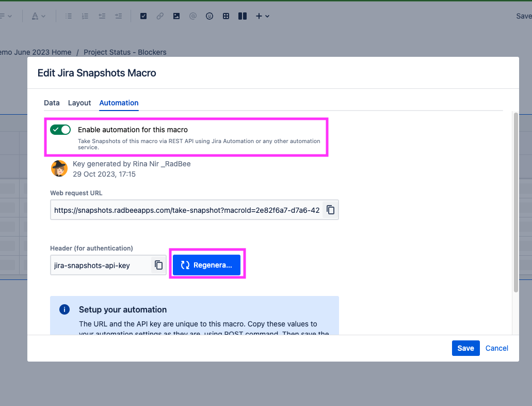Click the insert image toolbar icon
This screenshot has height=406, width=532.
[x=176, y=16]
